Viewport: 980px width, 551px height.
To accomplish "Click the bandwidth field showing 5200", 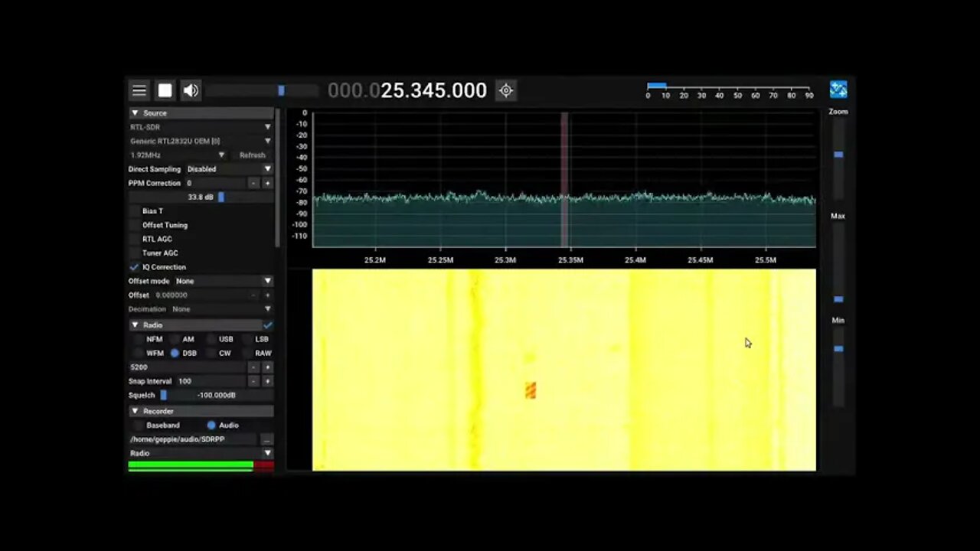I will pos(188,367).
